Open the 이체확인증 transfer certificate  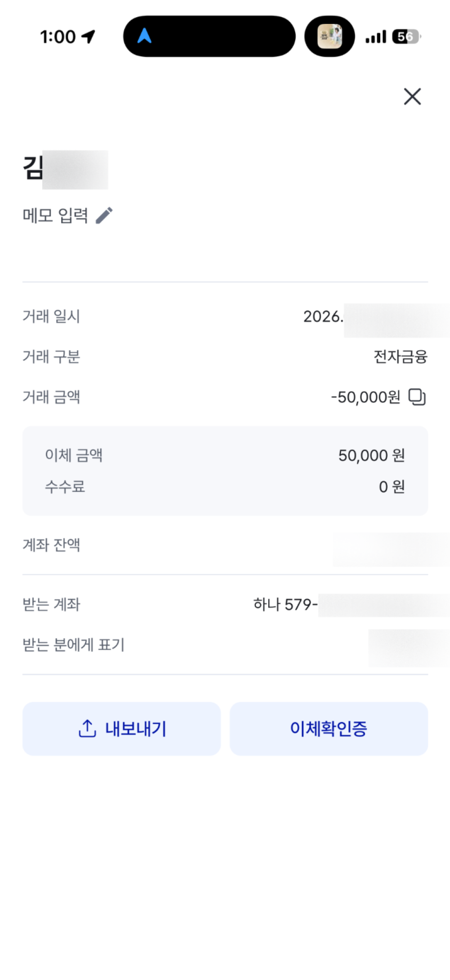click(328, 728)
